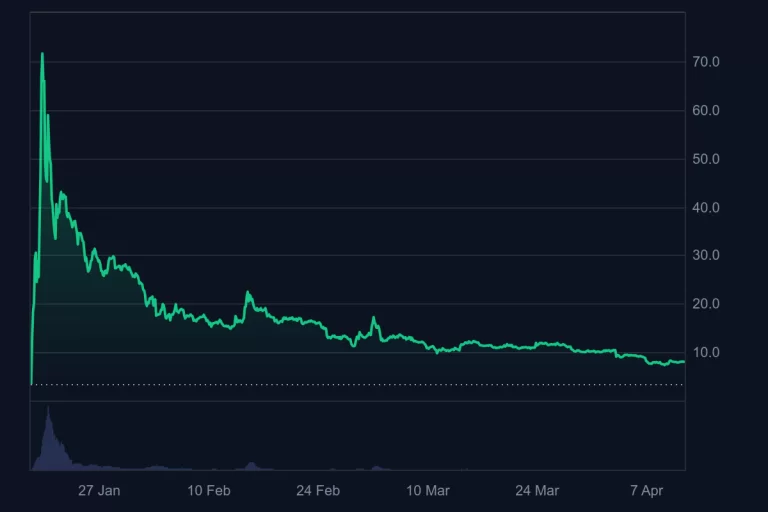Click the tallest volume spike in lower panel
The image size is (768, 512).
(x=47, y=410)
